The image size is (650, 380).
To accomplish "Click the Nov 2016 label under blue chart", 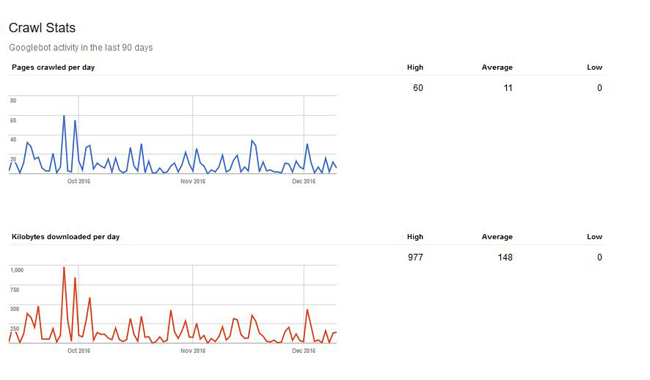I will [193, 181].
